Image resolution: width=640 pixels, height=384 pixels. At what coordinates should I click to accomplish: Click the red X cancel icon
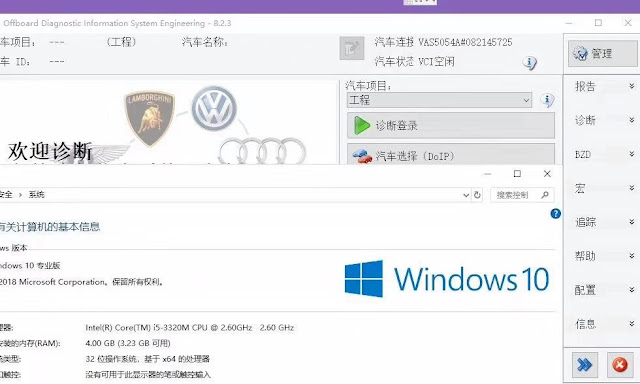[620, 364]
